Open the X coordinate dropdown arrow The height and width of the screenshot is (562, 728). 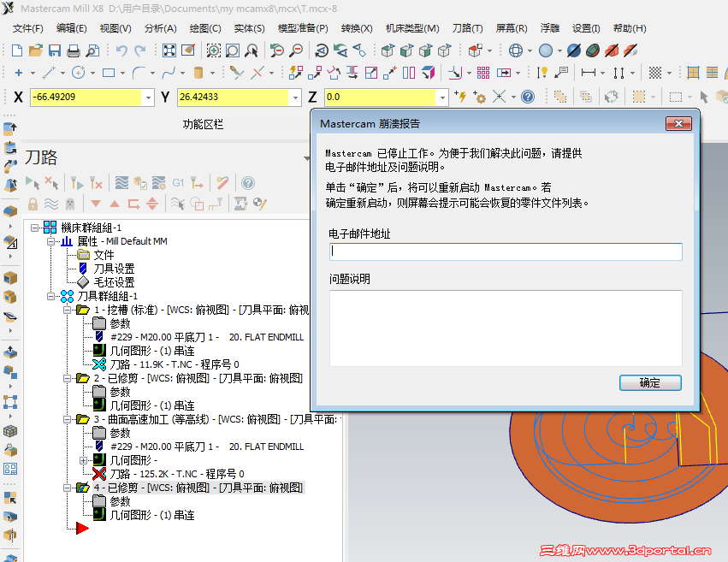(x=148, y=97)
